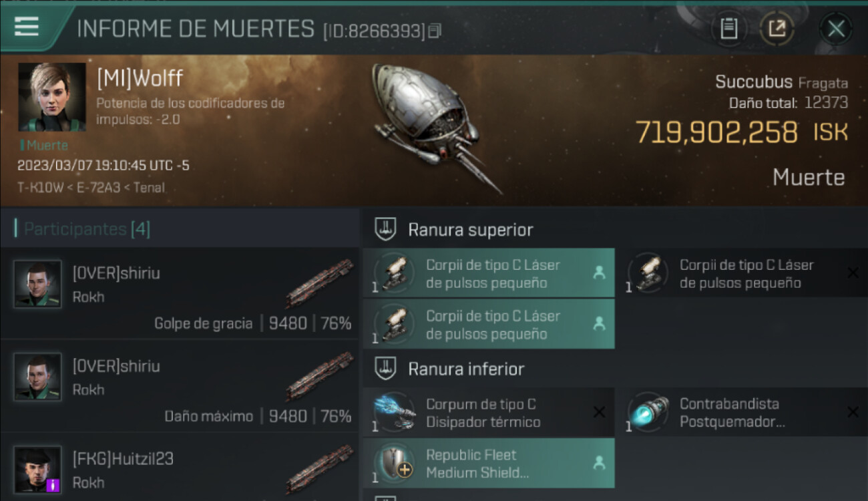Click the clipboard report icon

point(728,29)
